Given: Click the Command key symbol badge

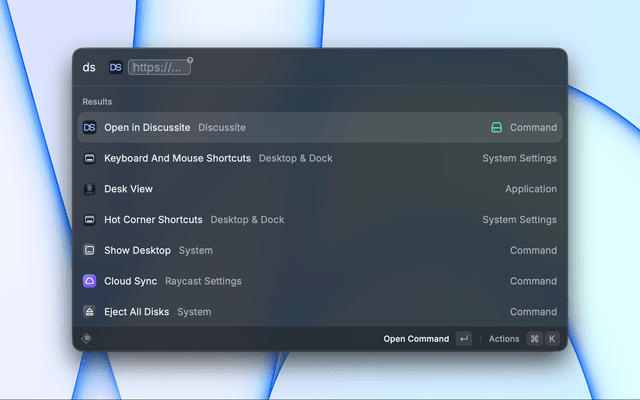Looking at the screenshot, I should [x=534, y=339].
